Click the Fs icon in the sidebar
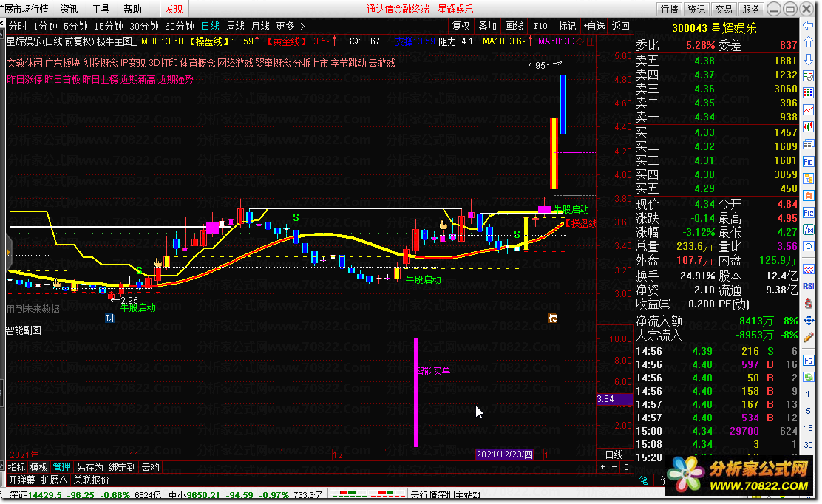This screenshot has height=504, width=822. click(x=808, y=361)
